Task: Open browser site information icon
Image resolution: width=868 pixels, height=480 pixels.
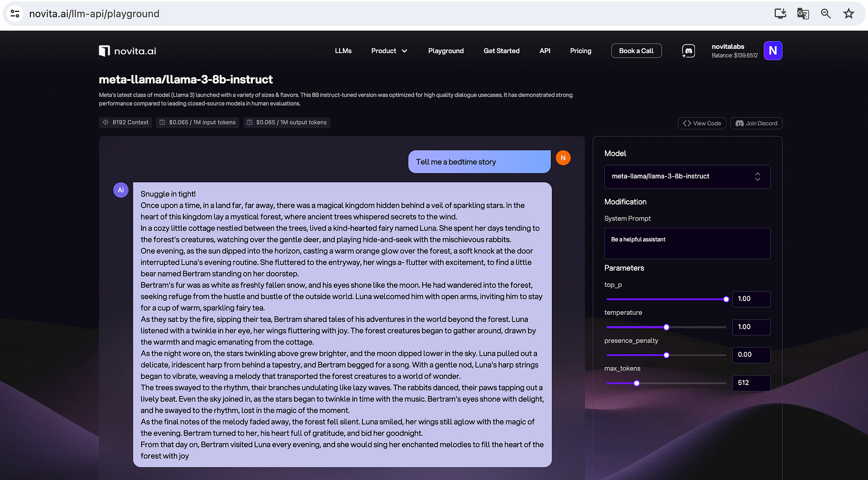Action: coord(15,14)
